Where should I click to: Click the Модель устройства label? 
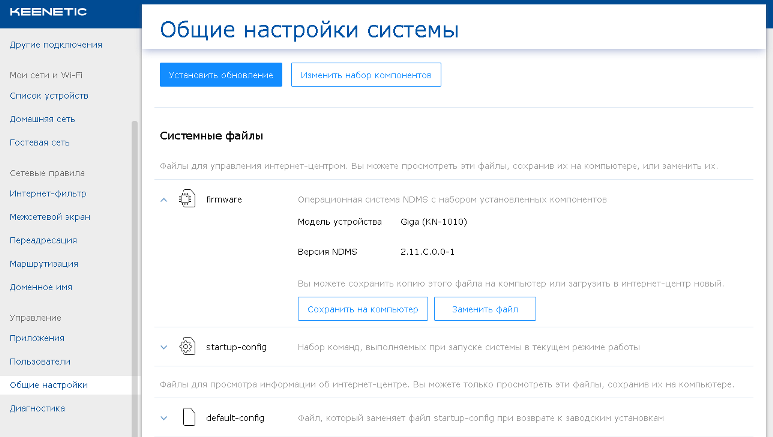339,222
